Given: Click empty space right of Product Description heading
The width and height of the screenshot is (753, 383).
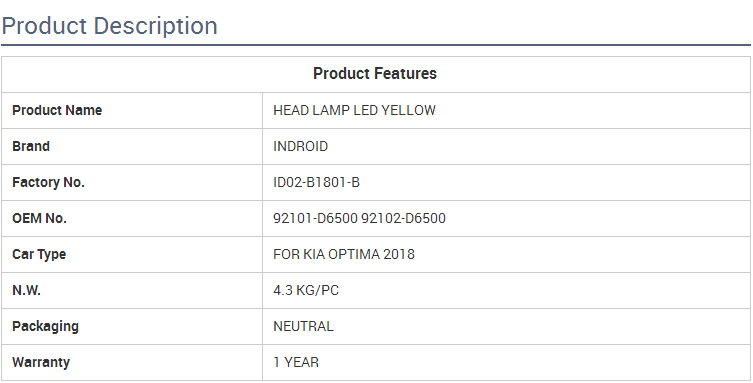Looking at the screenshot, I should [x=480, y=26].
